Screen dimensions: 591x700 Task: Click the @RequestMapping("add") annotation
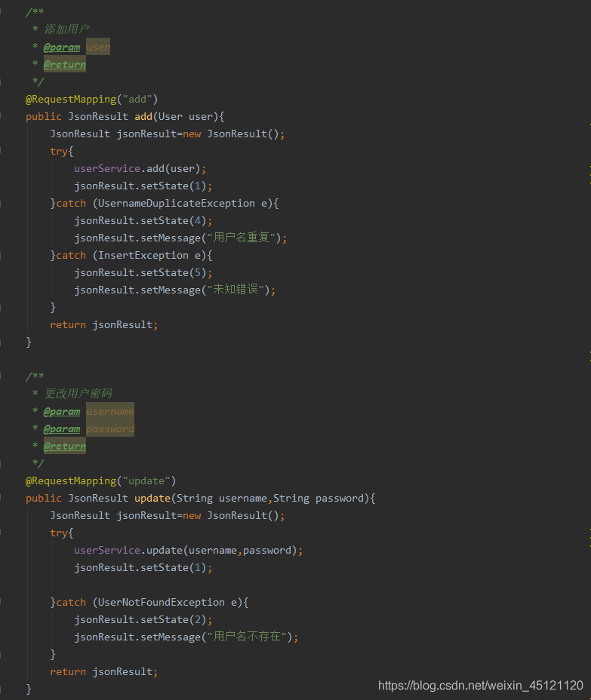tap(91, 99)
